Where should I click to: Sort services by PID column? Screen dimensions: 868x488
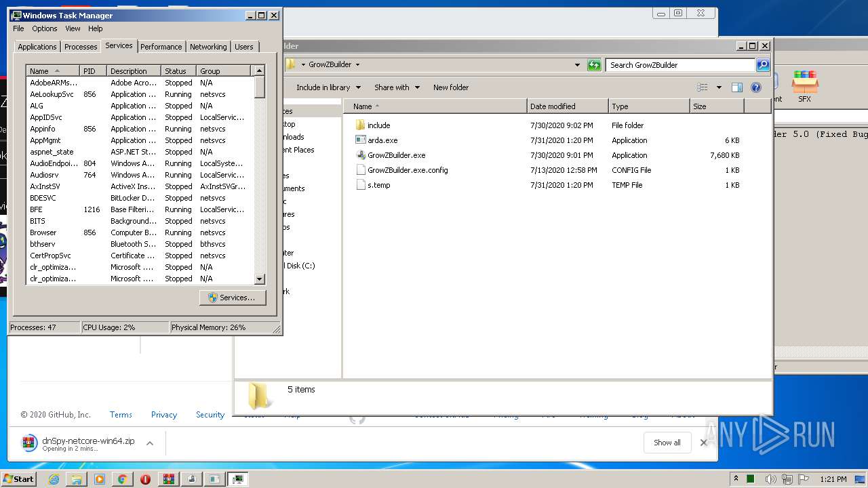tap(94, 71)
